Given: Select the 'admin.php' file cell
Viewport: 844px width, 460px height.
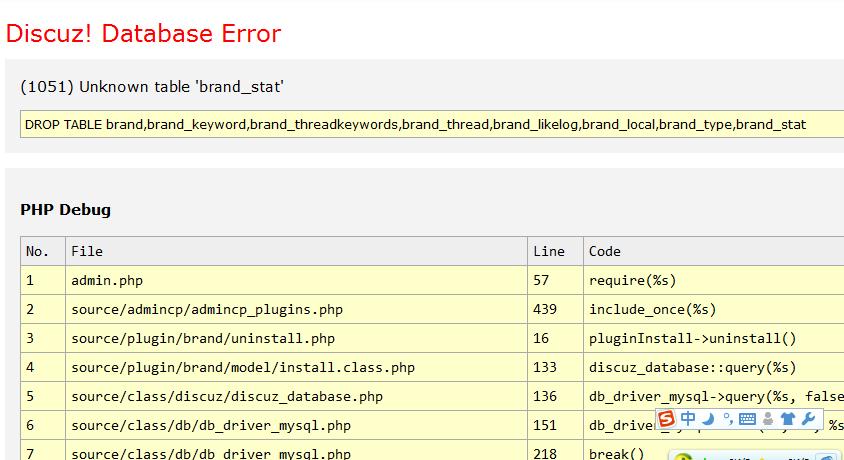Looking at the screenshot, I should click(296, 280).
